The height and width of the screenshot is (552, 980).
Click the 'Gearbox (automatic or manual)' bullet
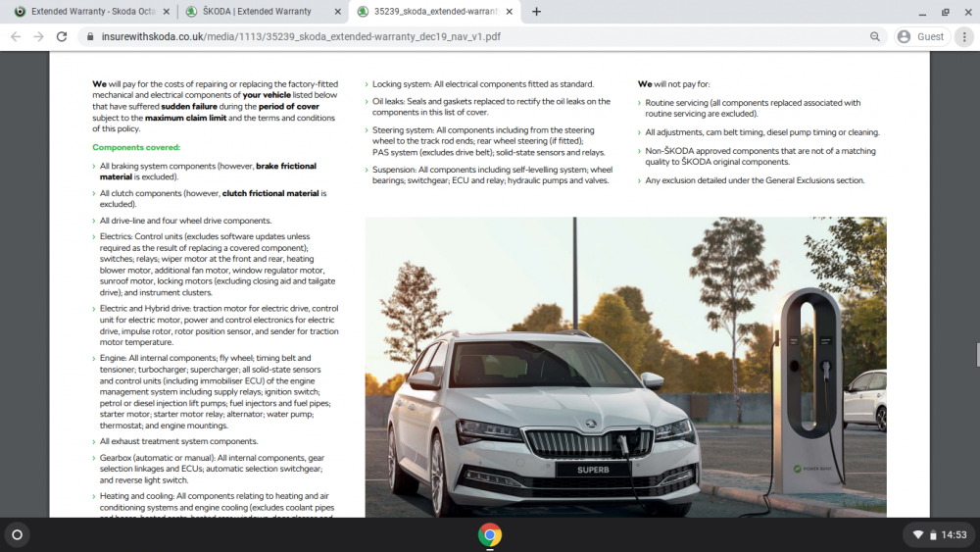pyautogui.click(x=212, y=469)
